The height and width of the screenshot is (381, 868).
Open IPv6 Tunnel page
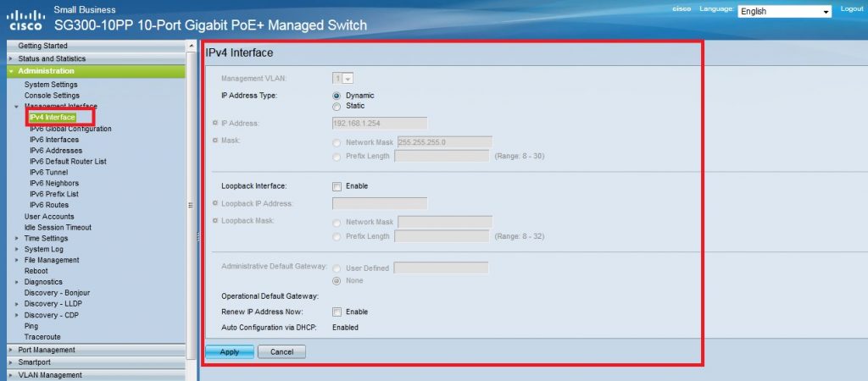(x=48, y=173)
